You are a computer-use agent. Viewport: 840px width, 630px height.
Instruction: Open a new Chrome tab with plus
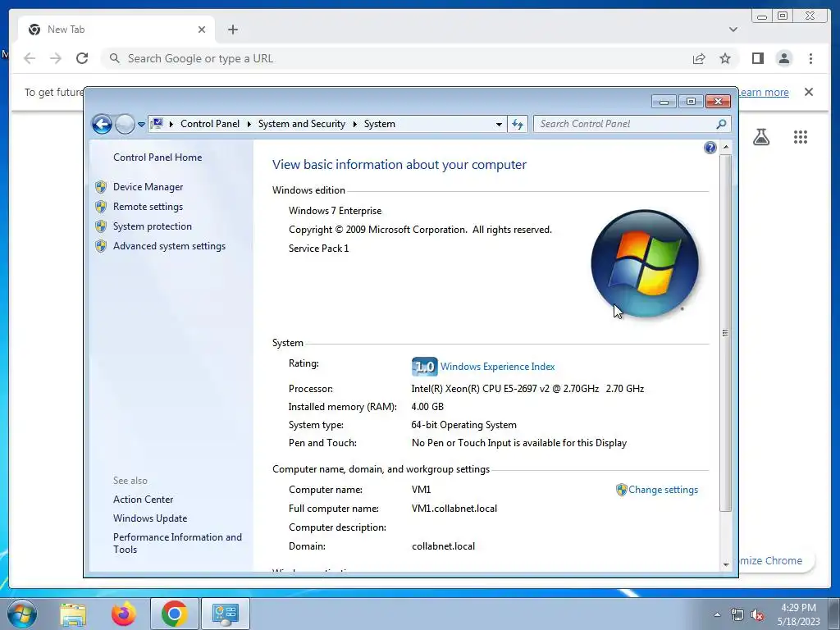tap(232, 30)
